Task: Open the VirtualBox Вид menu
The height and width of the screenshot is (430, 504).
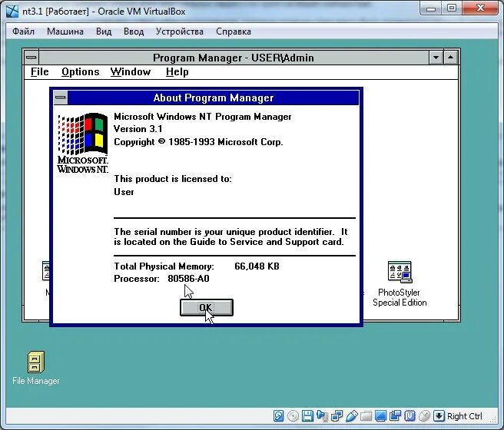Action: tap(104, 31)
